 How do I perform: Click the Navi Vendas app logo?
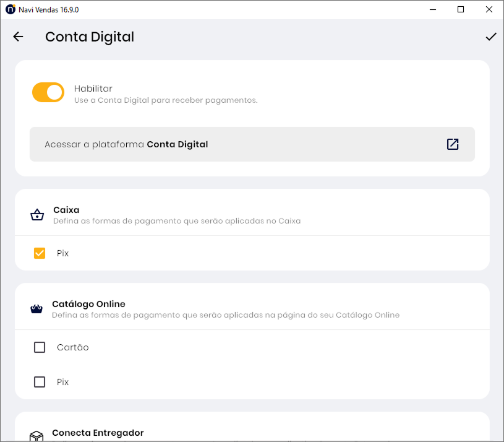(x=10, y=9)
